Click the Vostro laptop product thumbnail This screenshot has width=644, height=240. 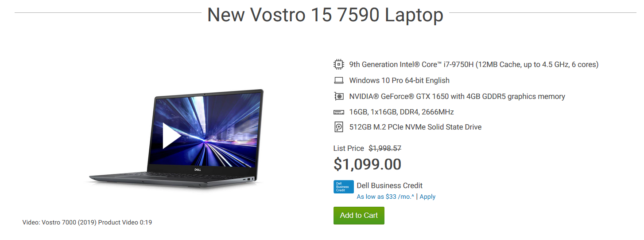(x=176, y=138)
